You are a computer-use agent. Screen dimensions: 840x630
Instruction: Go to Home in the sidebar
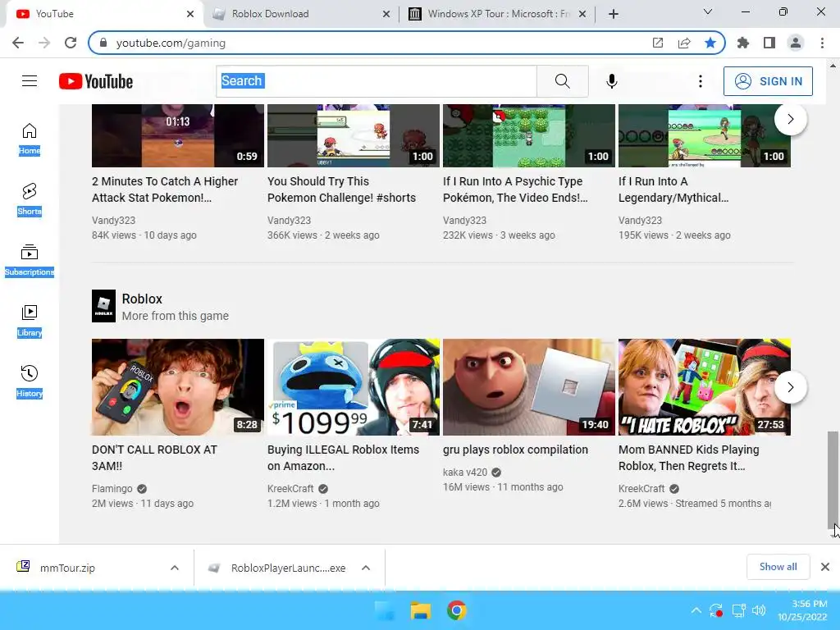30,139
